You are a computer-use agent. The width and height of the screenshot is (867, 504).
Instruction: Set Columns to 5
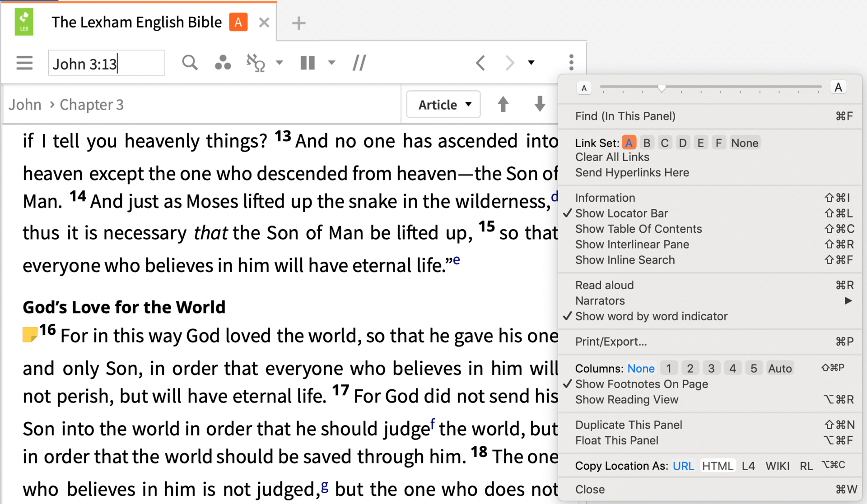(x=754, y=369)
